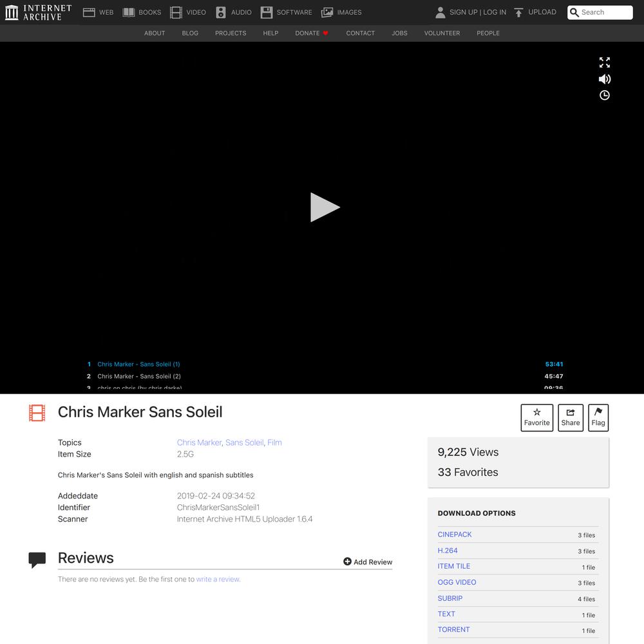Play the Sans Soleil video

(325, 207)
